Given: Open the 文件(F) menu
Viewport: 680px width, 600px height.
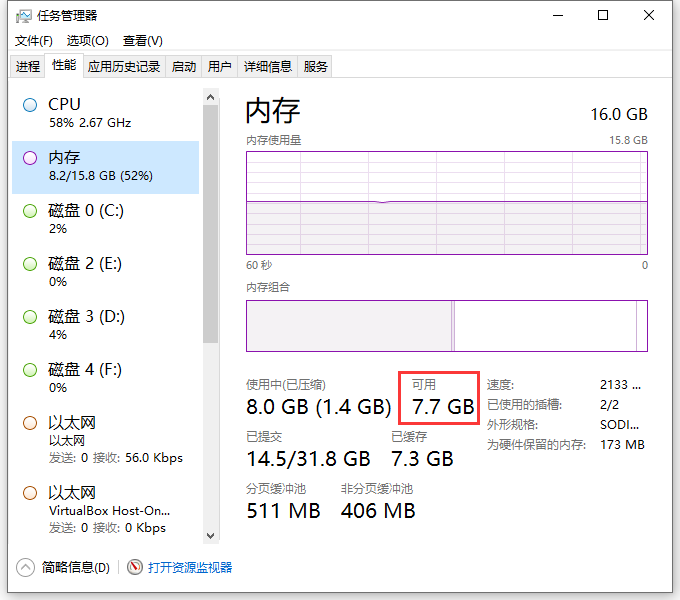Looking at the screenshot, I should [33, 41].
